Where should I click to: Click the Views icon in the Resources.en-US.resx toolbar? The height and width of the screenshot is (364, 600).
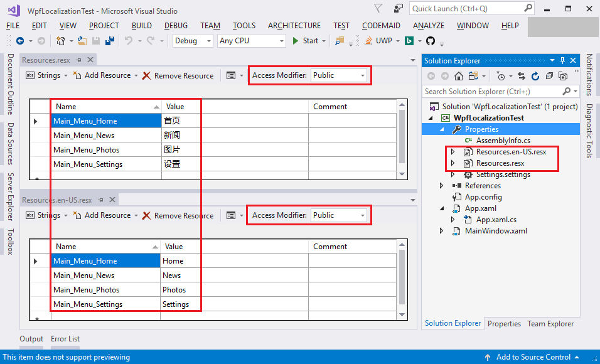tap(231, 215)
